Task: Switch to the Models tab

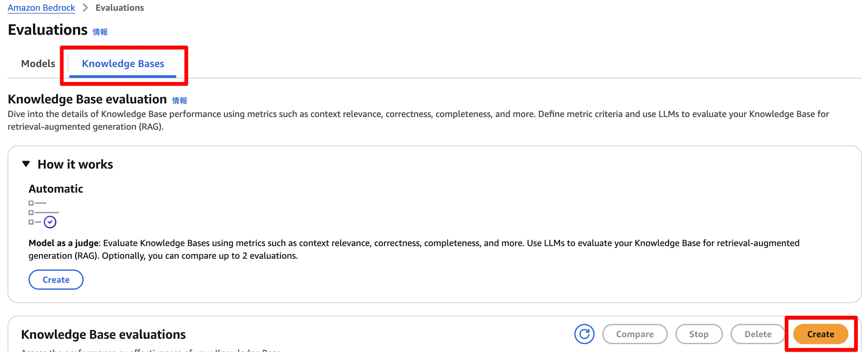Action: [x=38, y=64]
